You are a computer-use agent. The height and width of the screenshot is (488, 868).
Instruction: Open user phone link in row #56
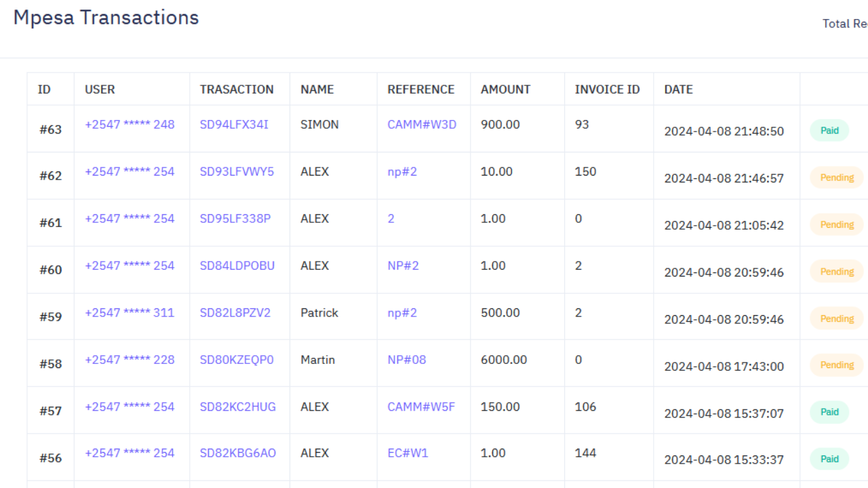pos(130,453)
